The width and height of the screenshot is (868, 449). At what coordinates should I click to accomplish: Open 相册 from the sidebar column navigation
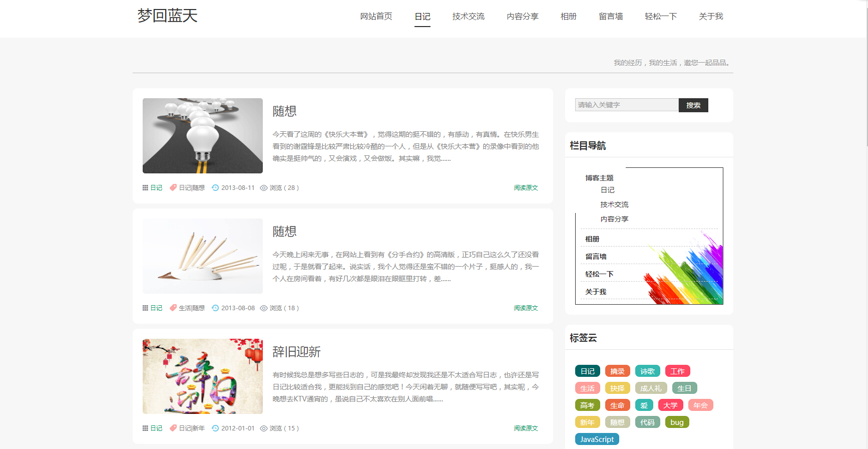pyautogui.click(x=592, y=239)
